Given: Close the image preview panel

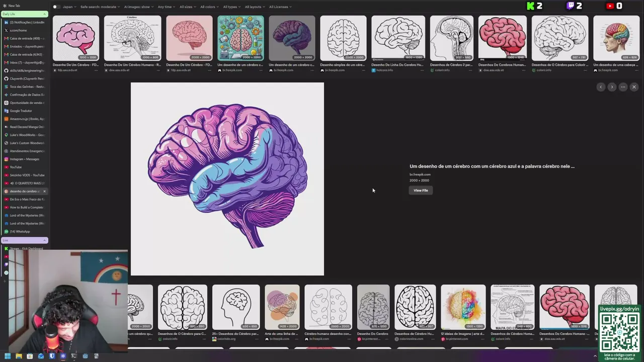Looking at the screenshot, I should pos(634,87).
